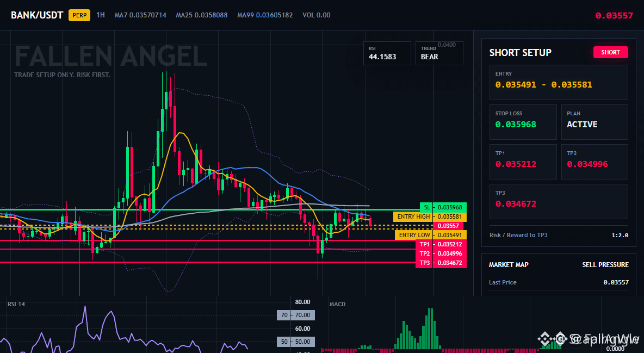Click the ENTRY LOW 0.035491 chart label
This screenshot has width=644, height=353.
point(430,235)
